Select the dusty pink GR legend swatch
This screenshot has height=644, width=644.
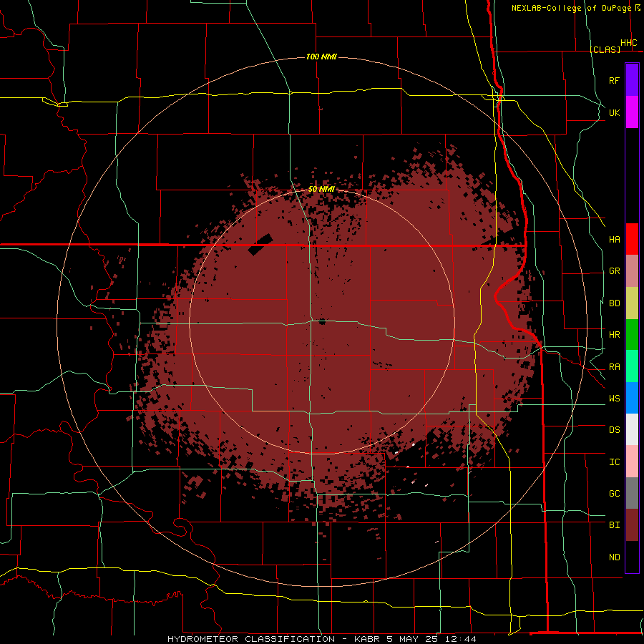click(x=632, y=271)
